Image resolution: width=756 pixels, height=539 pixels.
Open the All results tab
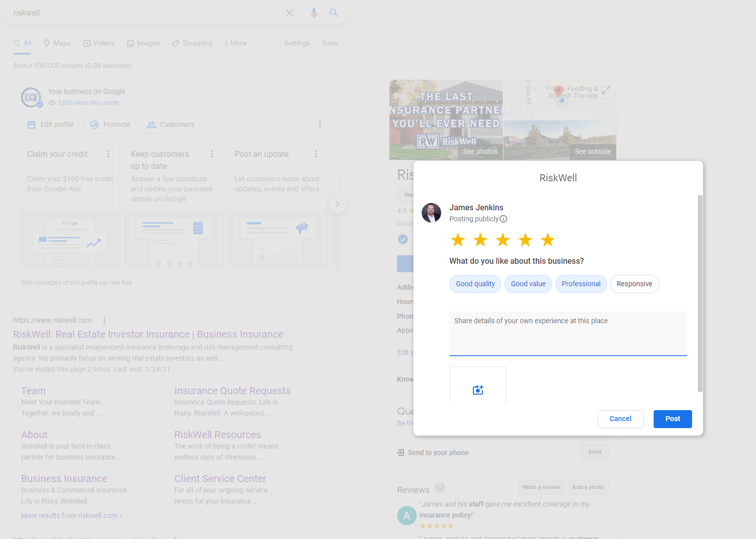click(x=22, y=43)
